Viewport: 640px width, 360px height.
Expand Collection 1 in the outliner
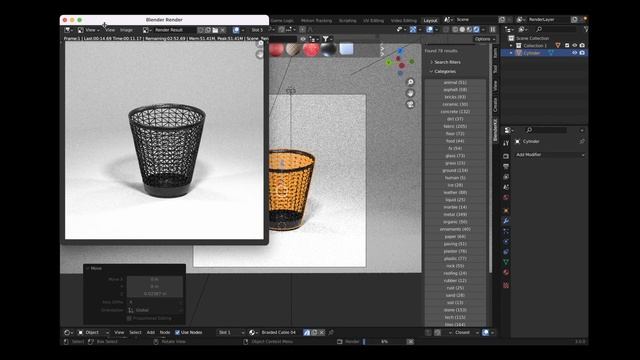pyautogui.click(x=511, y=46)
